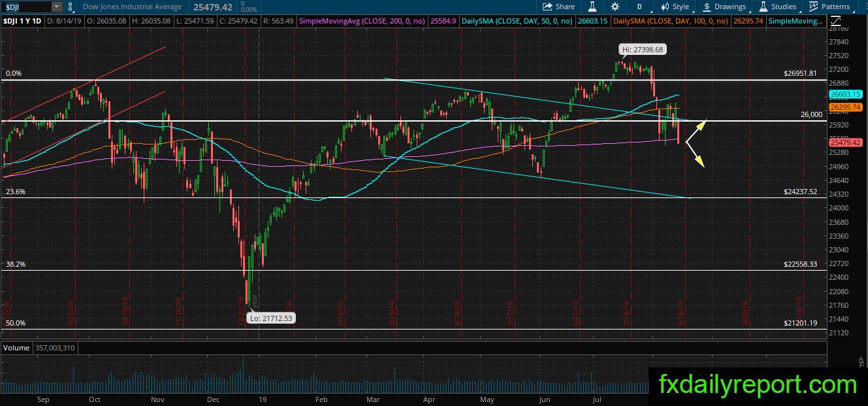Click the last price 25479.42 in toolbar
The height and width of the screenshot is (406, 868).
213,7
